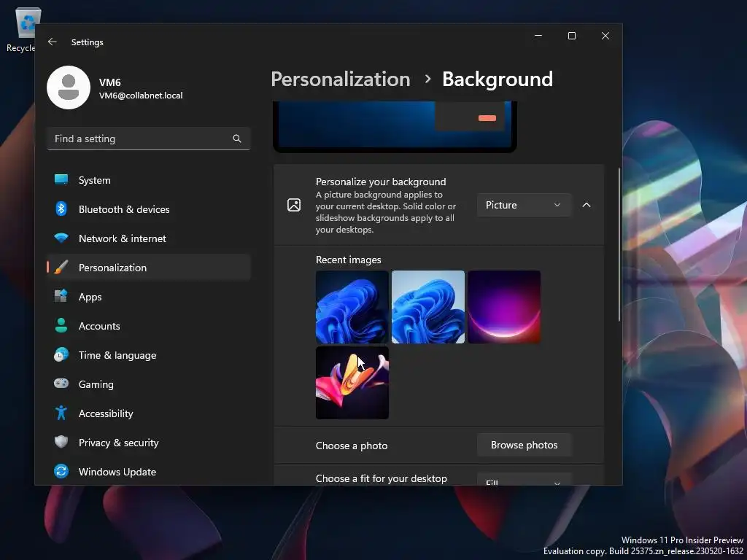Click the picture icon beside Personalize your background
This screenshot has width=747, height=560.
click(294, 205)
